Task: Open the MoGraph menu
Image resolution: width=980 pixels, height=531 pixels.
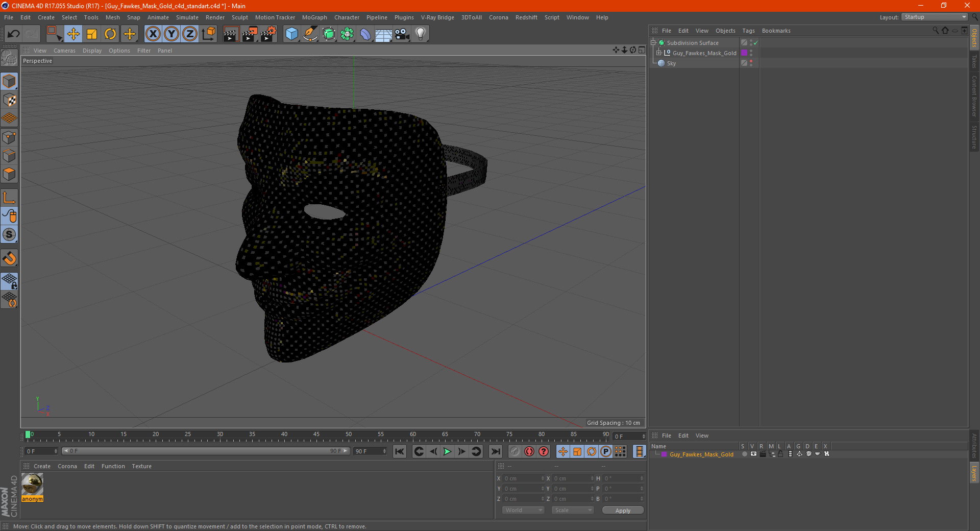Action: [314, 17]
